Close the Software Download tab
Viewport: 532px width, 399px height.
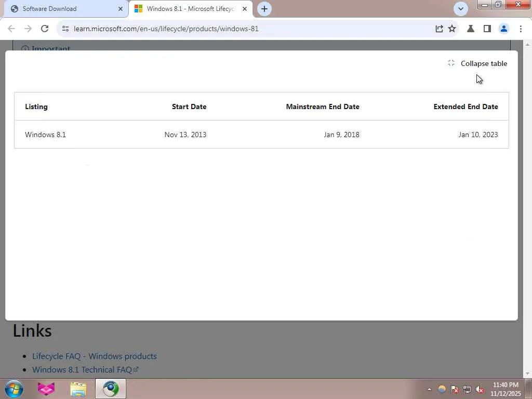coord(121,9)
